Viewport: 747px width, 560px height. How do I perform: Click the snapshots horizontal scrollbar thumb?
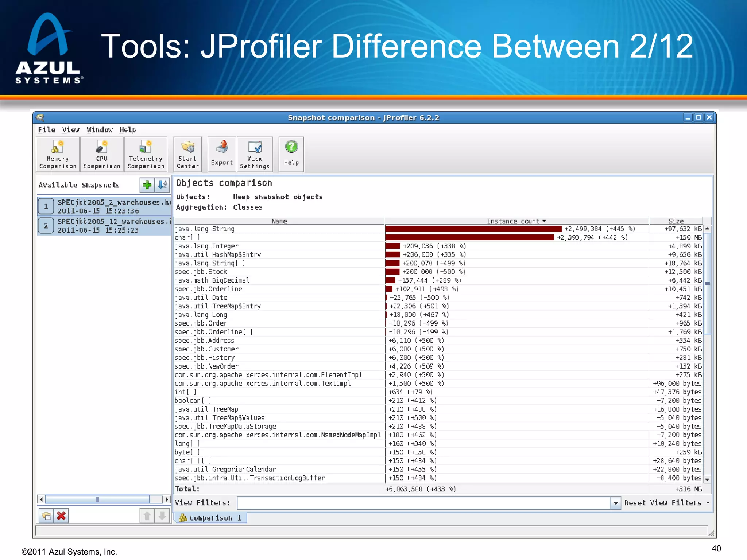97,499
